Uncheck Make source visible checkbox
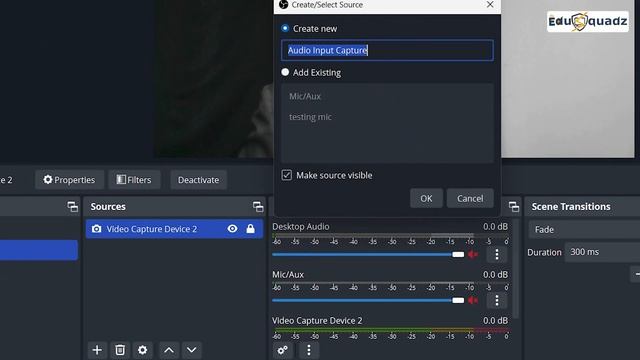The width and height of the screenshot is (640, 360). pos(287,175)
